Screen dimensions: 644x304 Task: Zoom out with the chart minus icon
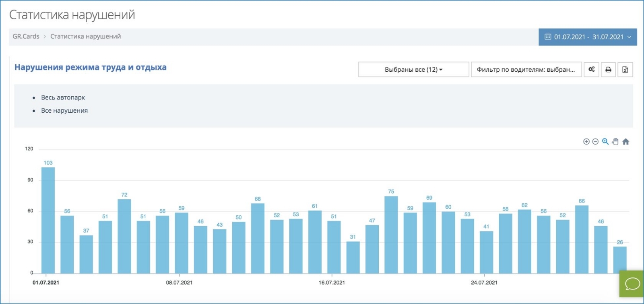595,141
